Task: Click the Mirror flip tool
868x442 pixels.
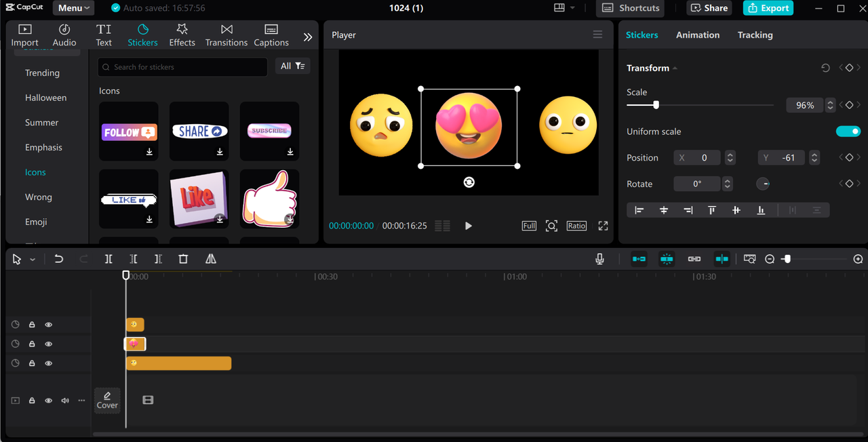Action: (211, 259)
